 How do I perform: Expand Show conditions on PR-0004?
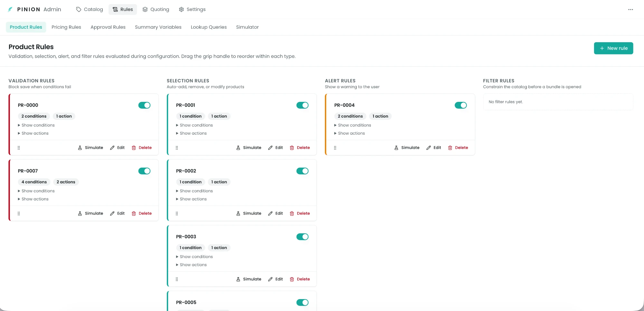tap(353, 125)
